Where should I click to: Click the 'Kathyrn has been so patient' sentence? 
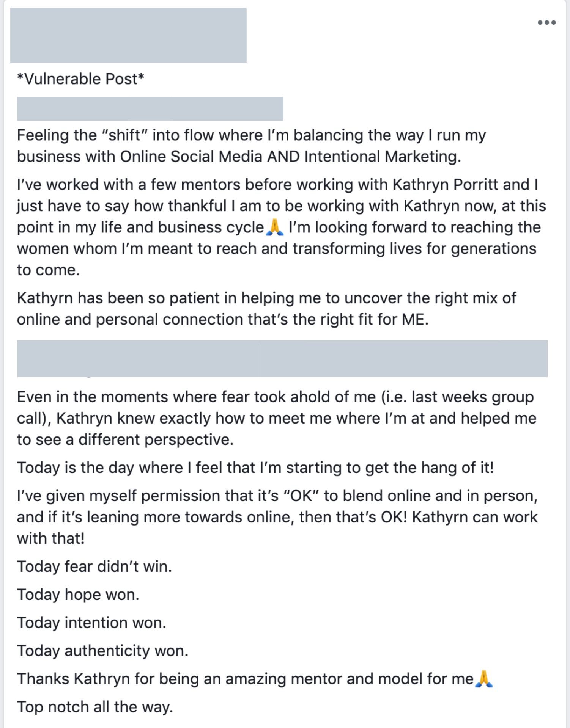pyautogui.click(x=266, y=298)
